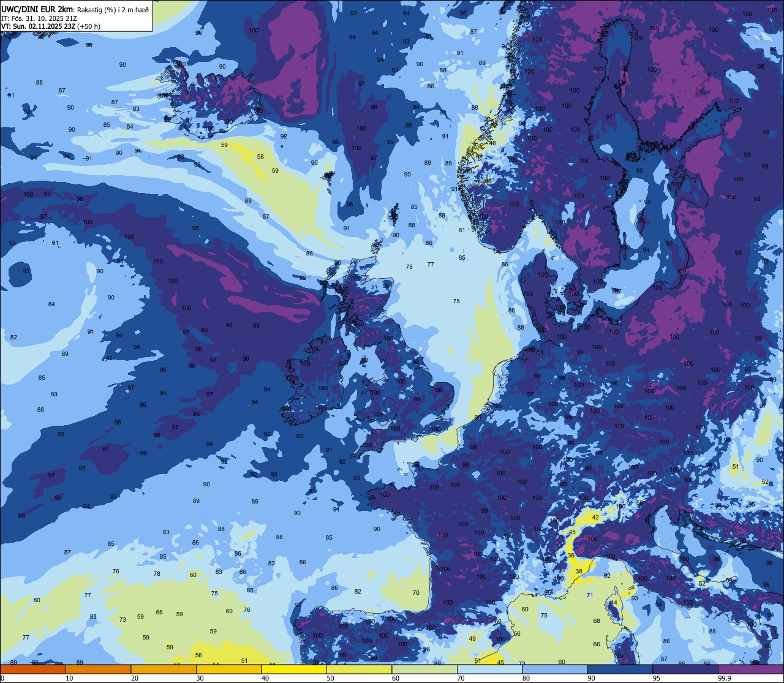This screenshot has height=683, width=784.
Task: Click the title text UWC/DINI EUR 2km
Action: pyautogui.click(x=37, y=9)
